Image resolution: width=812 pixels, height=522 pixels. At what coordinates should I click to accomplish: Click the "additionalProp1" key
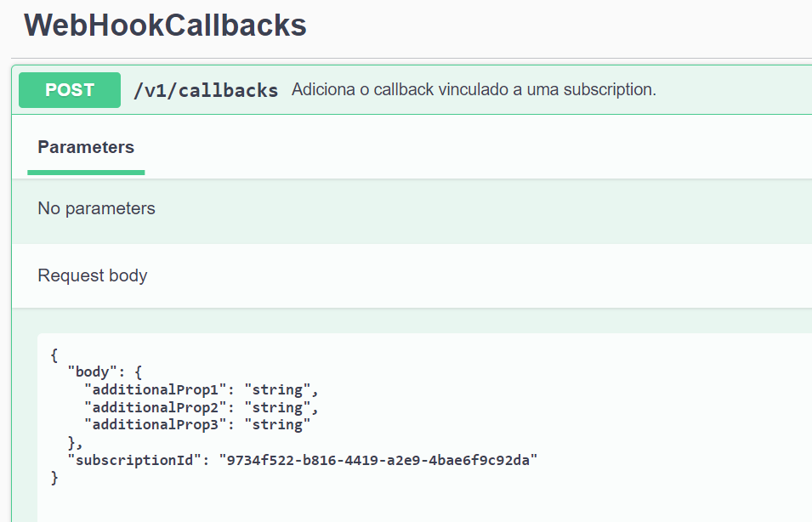(x=160, y=390)
